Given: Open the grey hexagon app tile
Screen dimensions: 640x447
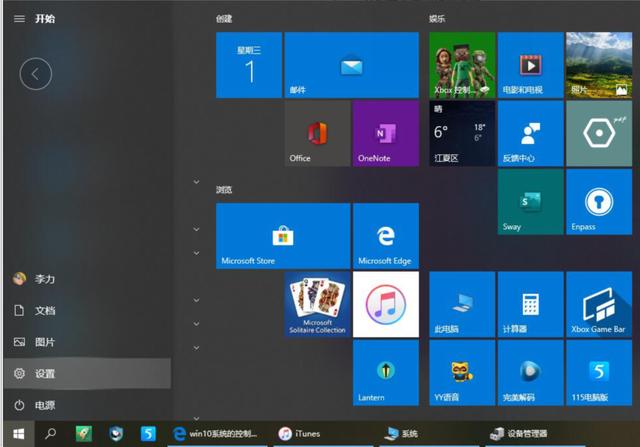Looking at the screenshot, I should click(599, 133).
